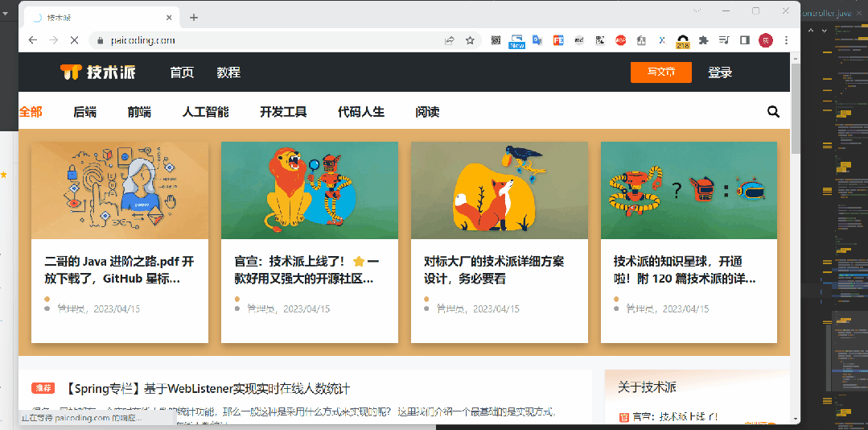The image size is (868, 430).
Task: Open the media control playlist icon
Action: coord(724,40)
